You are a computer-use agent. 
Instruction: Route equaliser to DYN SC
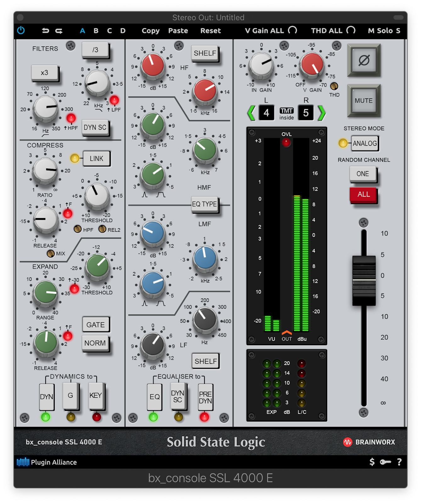tap(178, 396)
